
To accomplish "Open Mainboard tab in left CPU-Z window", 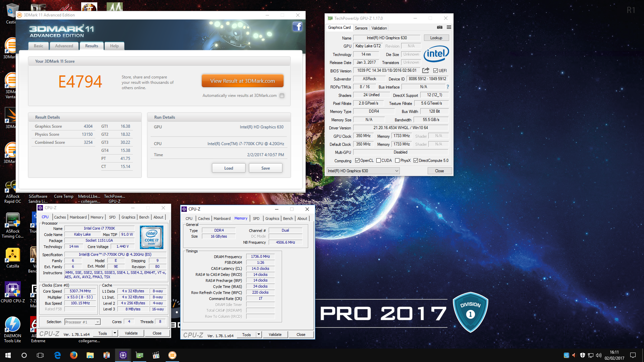I will 78,217.
